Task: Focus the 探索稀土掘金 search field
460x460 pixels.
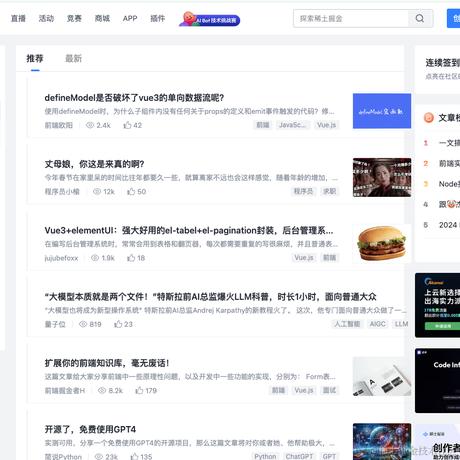Action: click(x=351, y=18)
